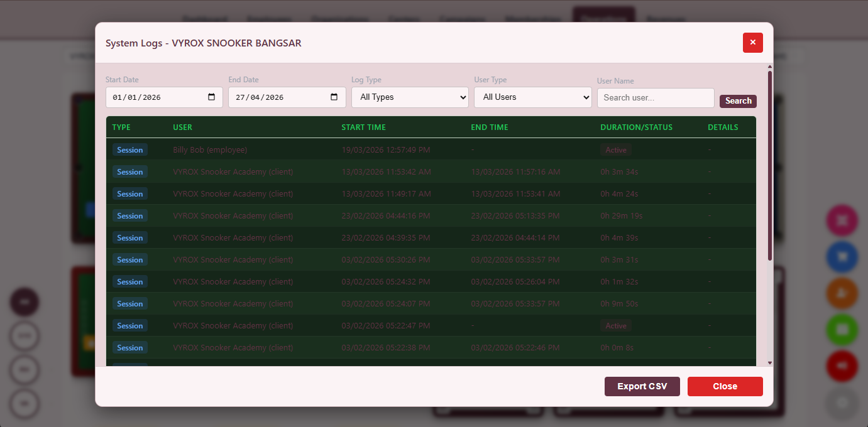Focus the Search user input field
868x427 pixels.
click(656, 98)
